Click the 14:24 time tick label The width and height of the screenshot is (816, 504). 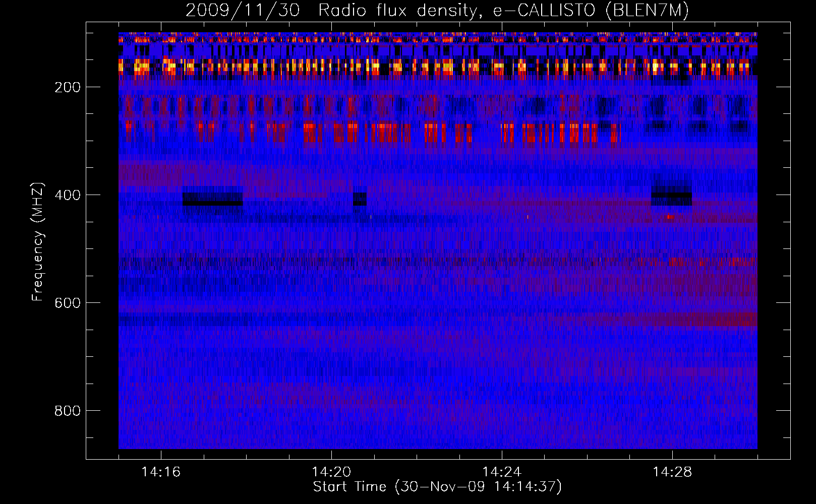pyautogui.click(x=502, y=472)
